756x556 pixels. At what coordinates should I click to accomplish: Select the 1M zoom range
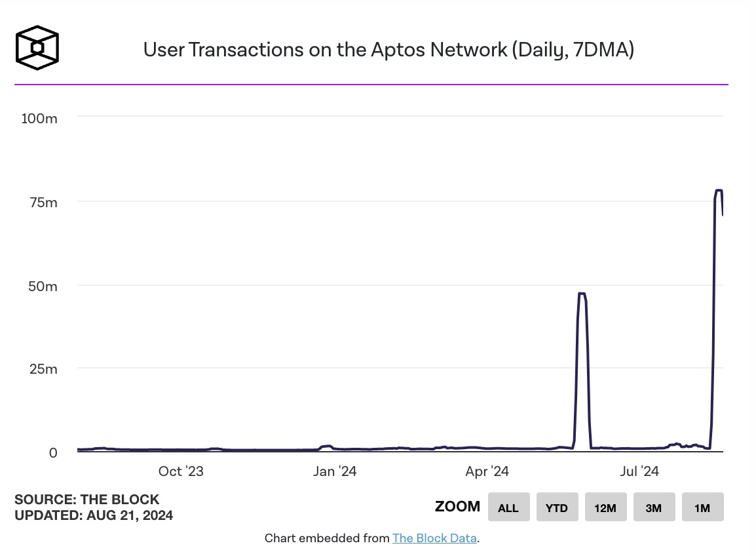click(x=702, y=507)
